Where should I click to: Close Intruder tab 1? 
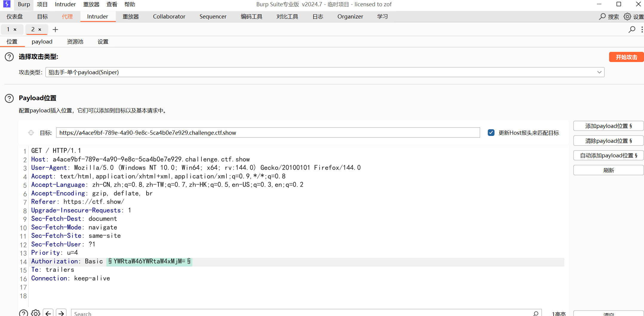[15, 30]
